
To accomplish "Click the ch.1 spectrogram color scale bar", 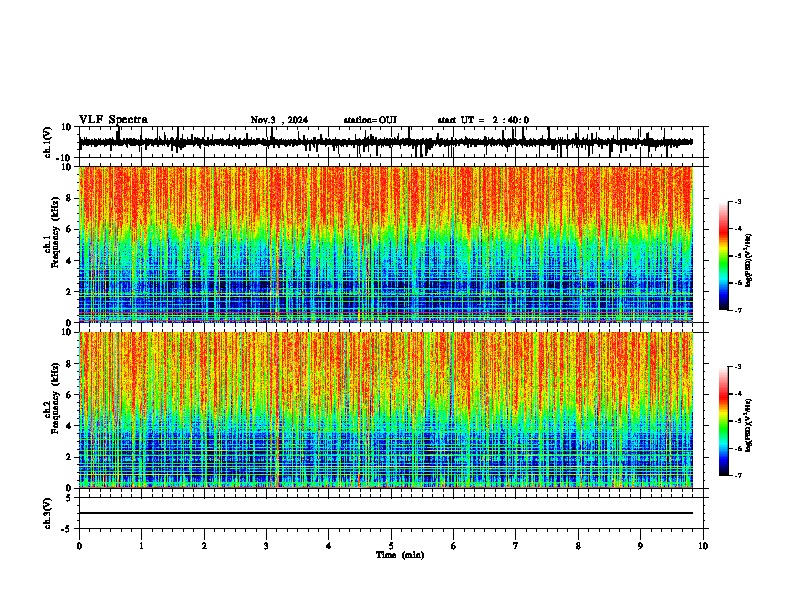I will click(x=724, y=256).
